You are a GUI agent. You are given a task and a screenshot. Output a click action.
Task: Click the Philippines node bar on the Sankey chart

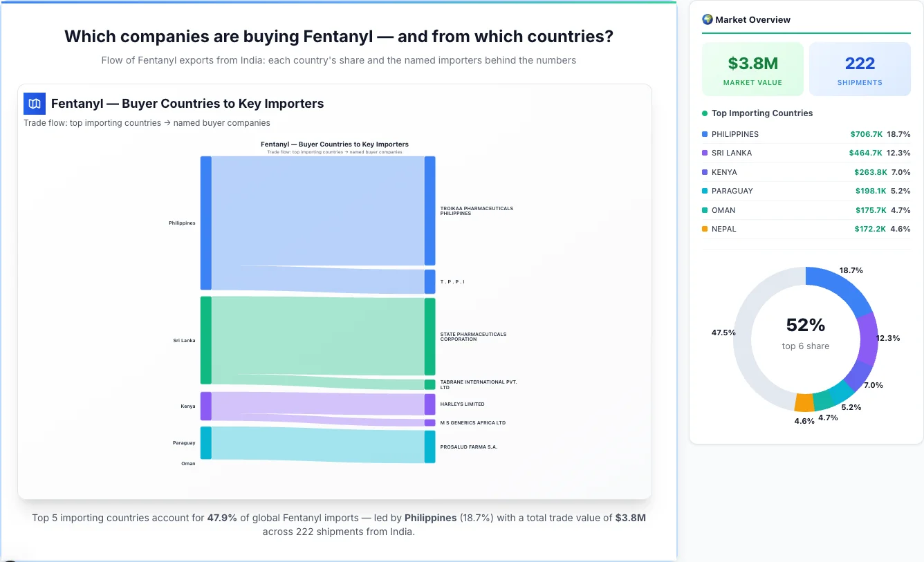(x=204, y=223)
